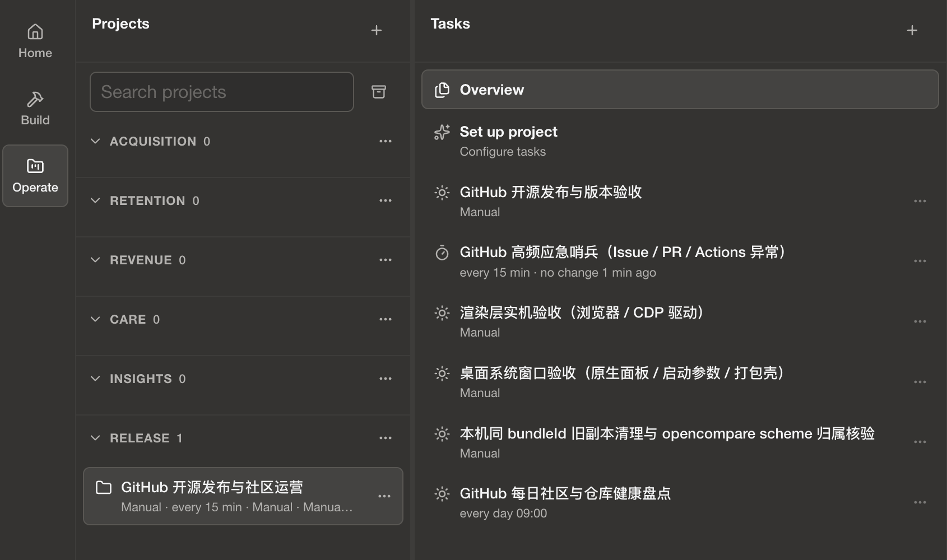Open task 渲染层实机验收
Viewport: 947px width, 560px height.
pos(680,322)
